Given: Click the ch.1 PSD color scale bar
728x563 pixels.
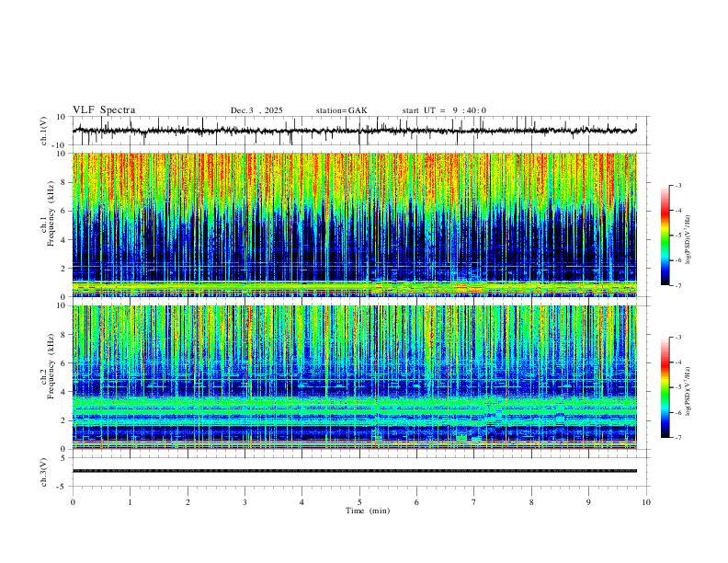Looking at the screenshot, I should (665, 236).
